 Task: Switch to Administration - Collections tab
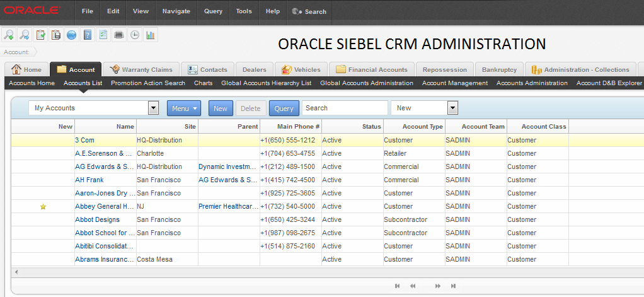click(580, 69)
